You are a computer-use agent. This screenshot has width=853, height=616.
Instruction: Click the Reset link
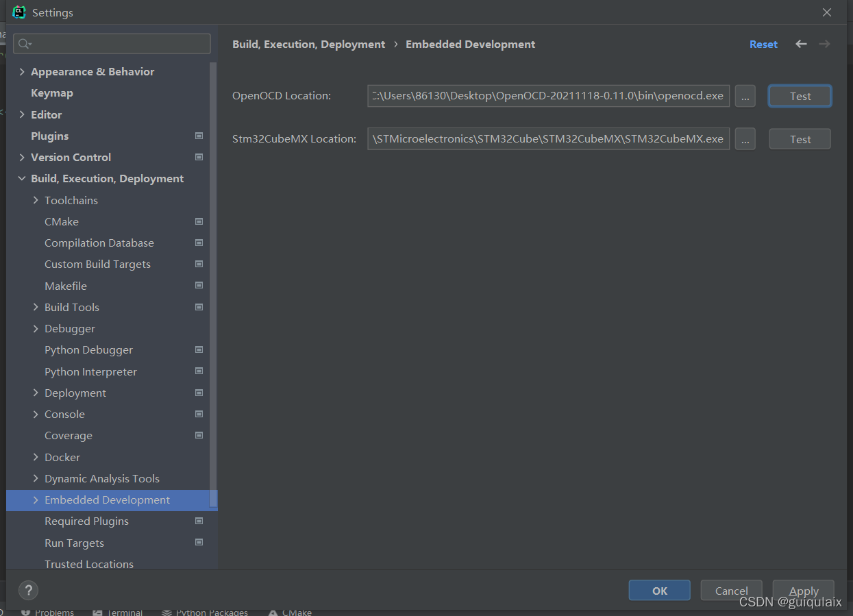click(763, 44)
